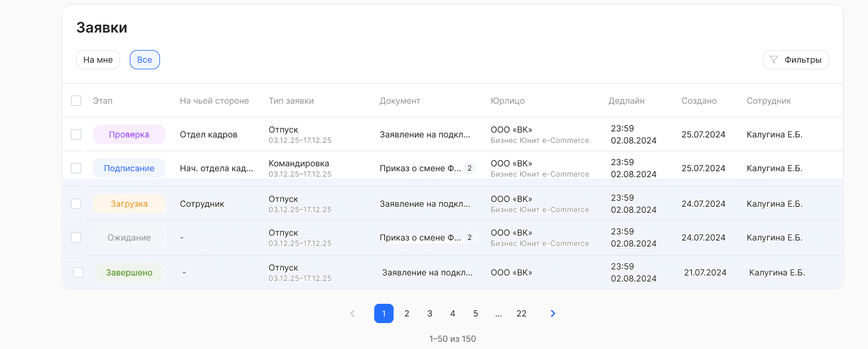Screen dimensions: 868x349
Task: Check the Завершено row checkbox
Action: [x=78, y=272]
